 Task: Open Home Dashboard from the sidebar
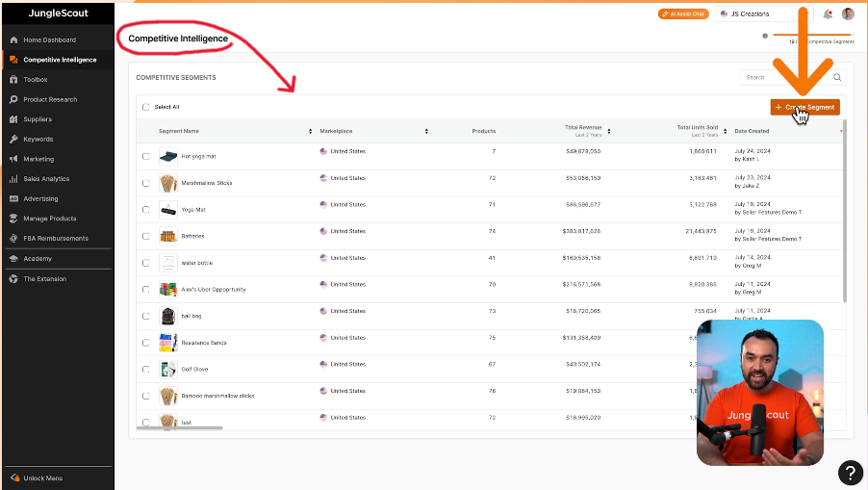pos(50,39)
